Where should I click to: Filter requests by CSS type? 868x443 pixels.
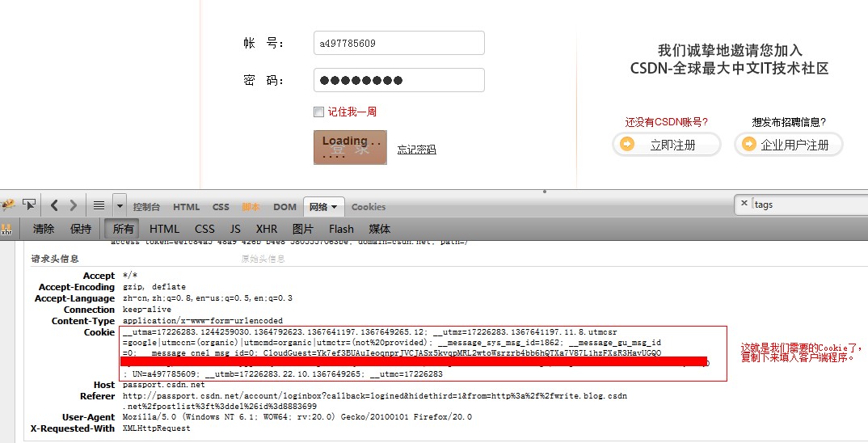click(204, 229)
